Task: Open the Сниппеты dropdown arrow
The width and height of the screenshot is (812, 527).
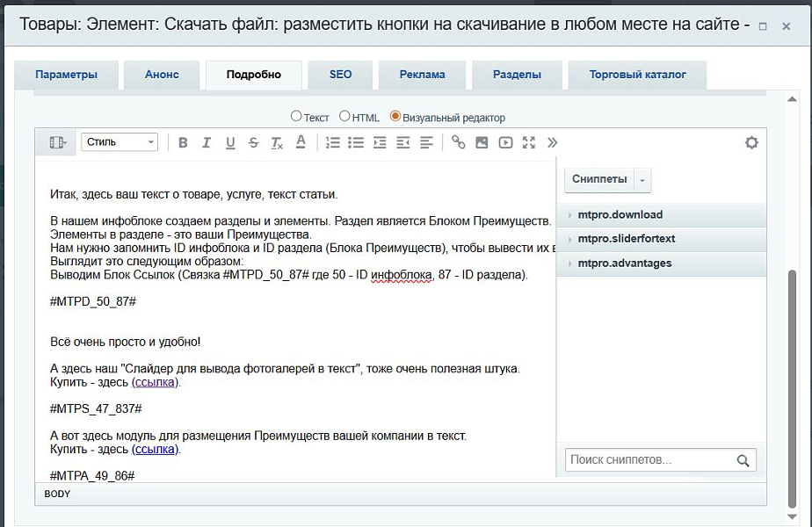Action: (642, 180)
